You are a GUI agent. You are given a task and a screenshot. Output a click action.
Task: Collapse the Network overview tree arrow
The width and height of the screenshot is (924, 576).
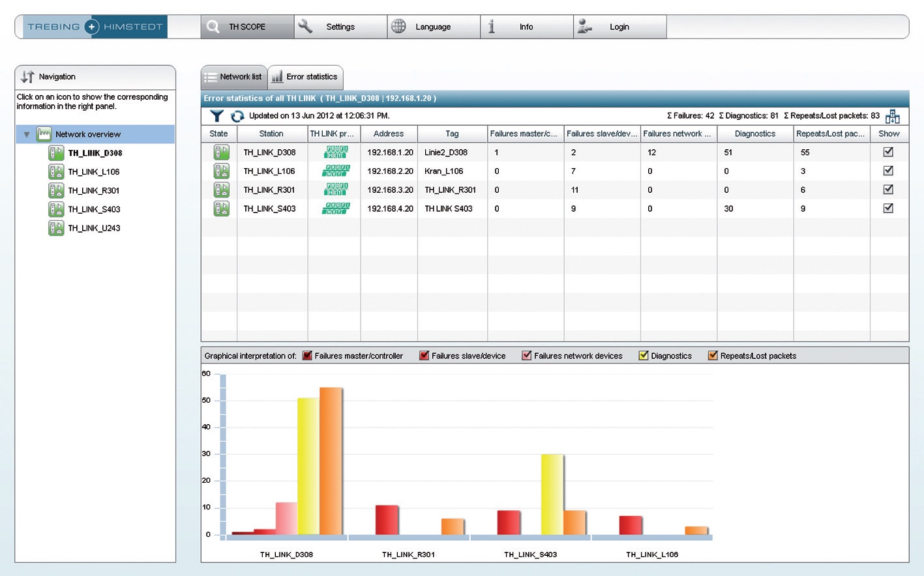[27, 135]
